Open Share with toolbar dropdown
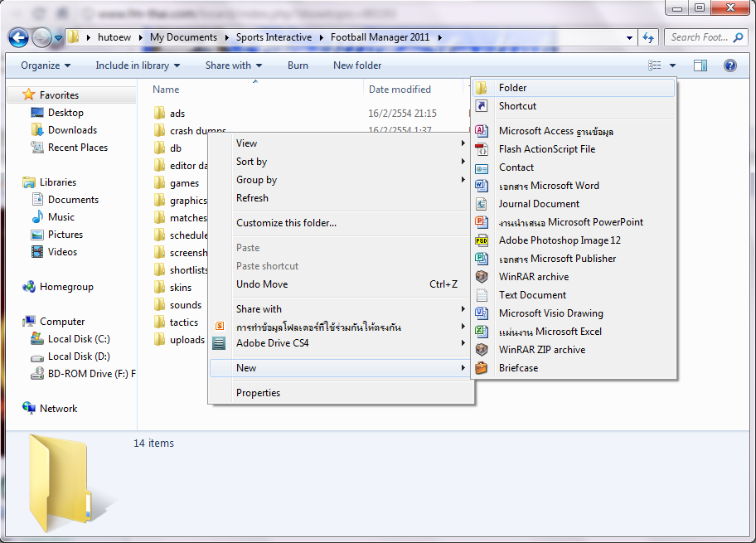Viewport: 756px width, 543px height. 234,65
